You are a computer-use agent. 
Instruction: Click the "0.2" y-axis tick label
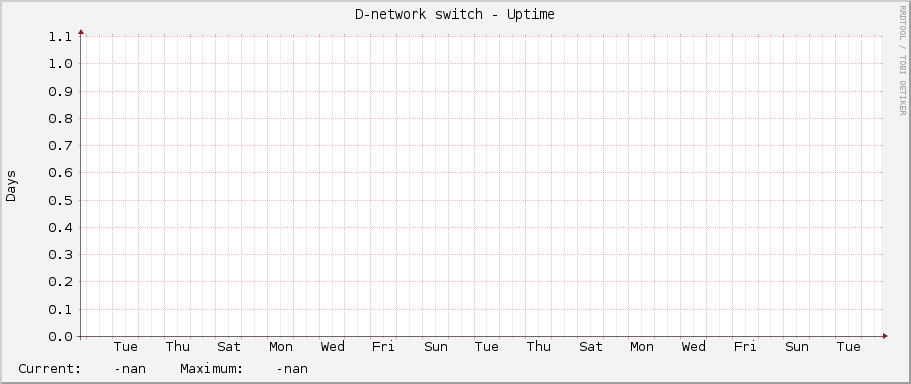coord(60,282)
